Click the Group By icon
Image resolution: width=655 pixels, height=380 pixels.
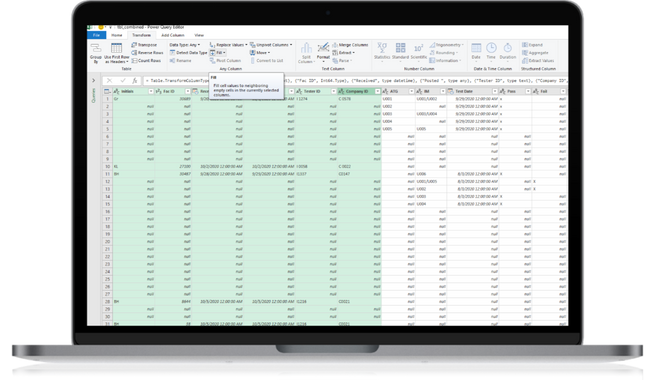coord(96,48)
